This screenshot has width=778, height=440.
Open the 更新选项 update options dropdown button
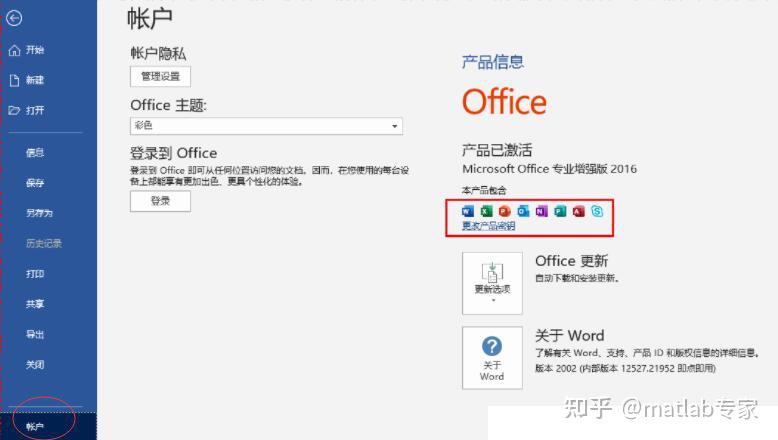(492, 283)
